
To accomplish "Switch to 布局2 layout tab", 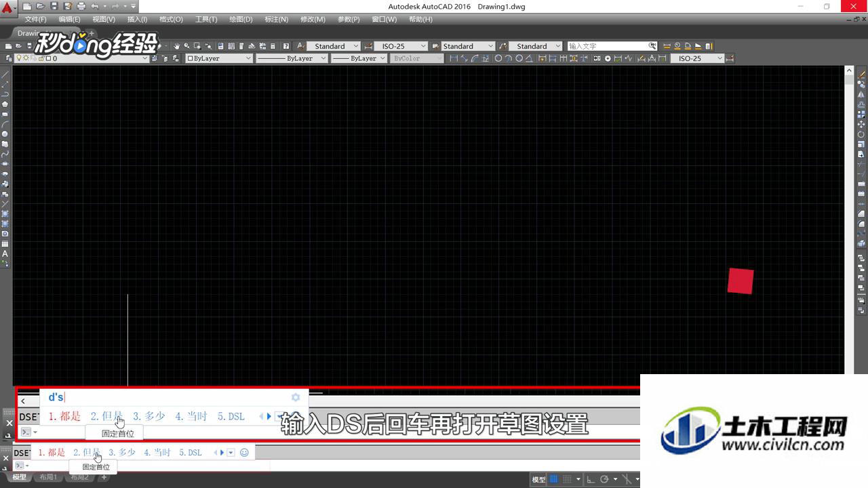I will pos(79,478).
